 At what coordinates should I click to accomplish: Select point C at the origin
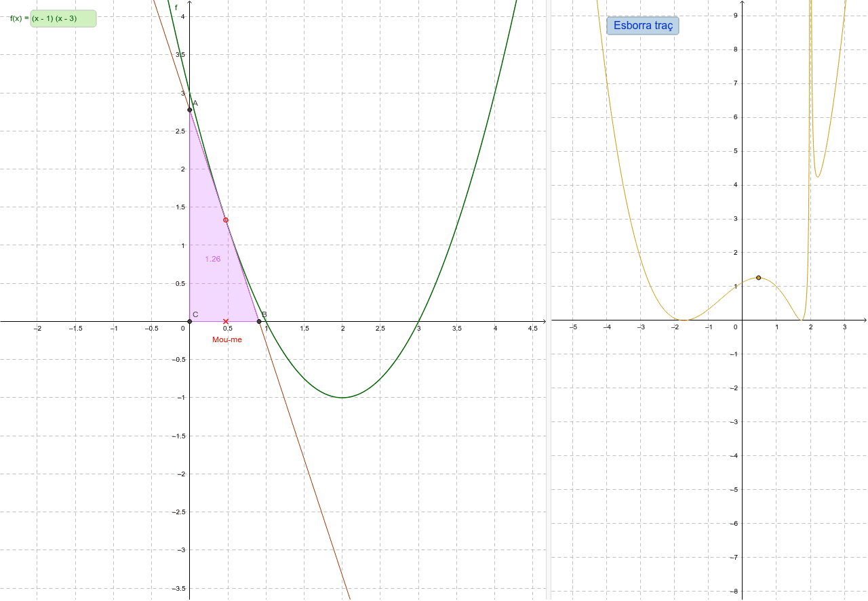[x=190, y=321]
